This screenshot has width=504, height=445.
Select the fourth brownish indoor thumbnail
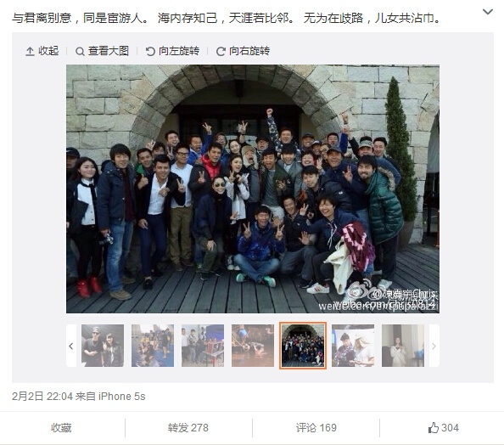coord(253,346)
